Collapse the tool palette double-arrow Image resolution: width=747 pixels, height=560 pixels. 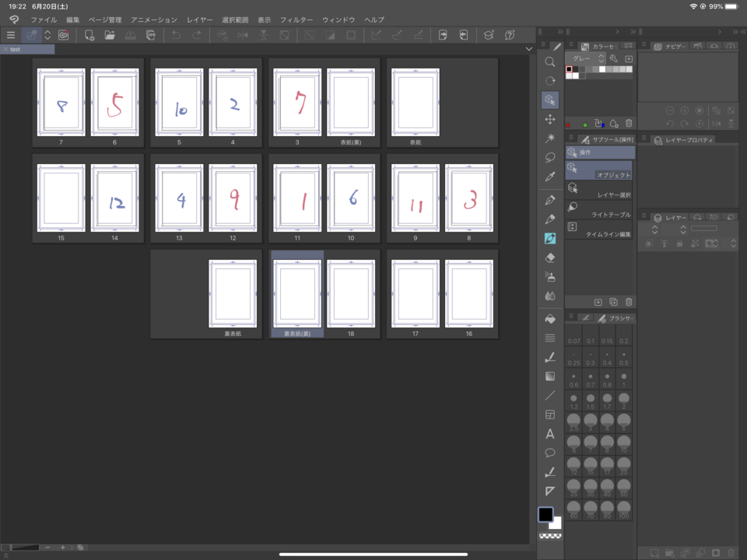(560, 32)
